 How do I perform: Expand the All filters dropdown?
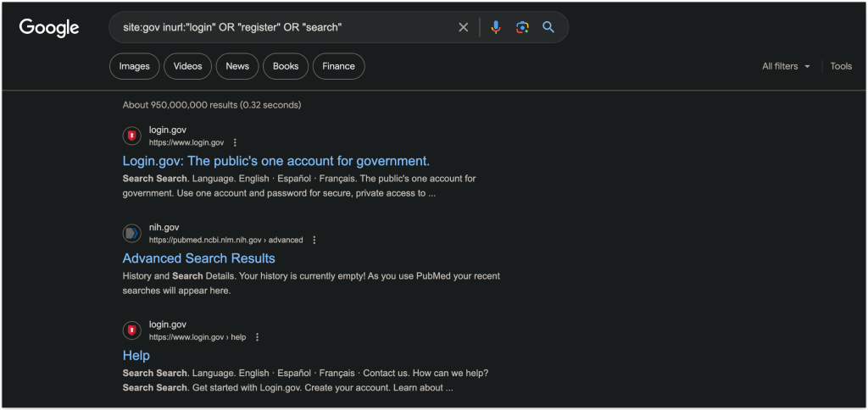click(786, 66)
